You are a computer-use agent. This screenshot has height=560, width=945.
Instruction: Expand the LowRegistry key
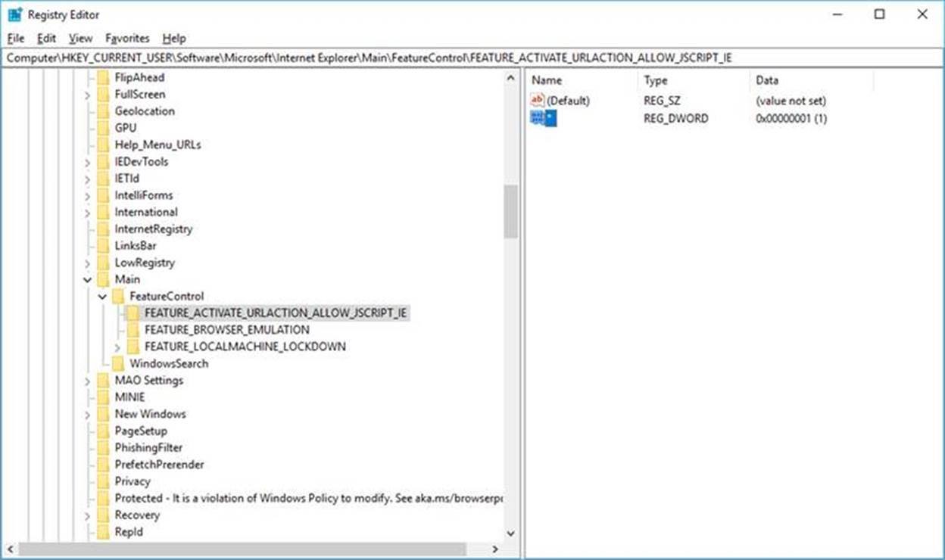pos(87,263)
